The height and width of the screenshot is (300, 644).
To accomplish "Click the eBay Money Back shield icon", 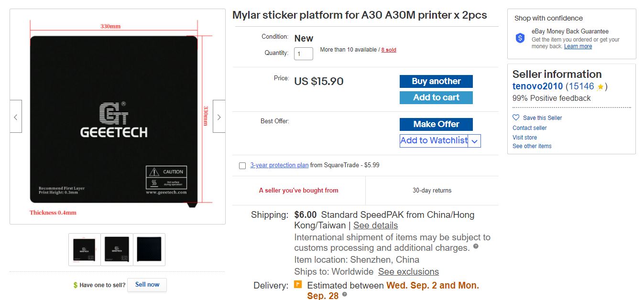I will pos(520,38).
